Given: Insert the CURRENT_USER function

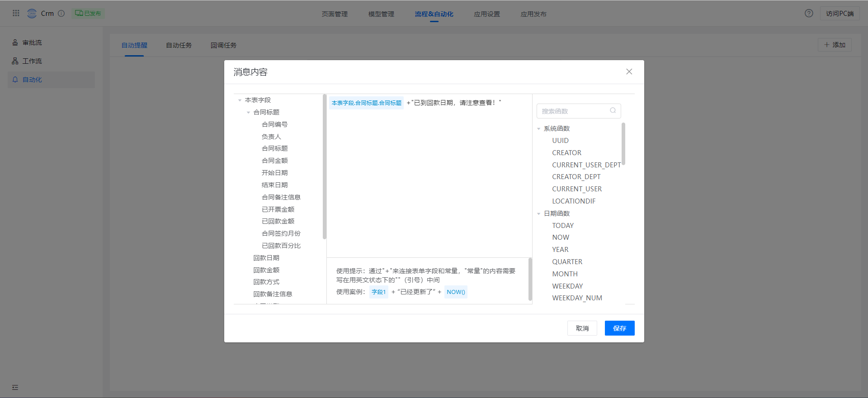Looking at the screenshot, I should point(577,189).
